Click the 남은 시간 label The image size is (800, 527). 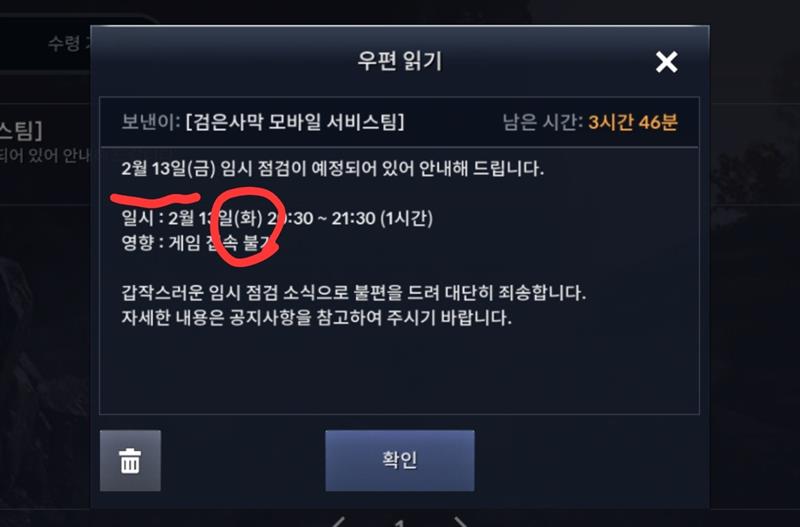click(x=542, y=122)
